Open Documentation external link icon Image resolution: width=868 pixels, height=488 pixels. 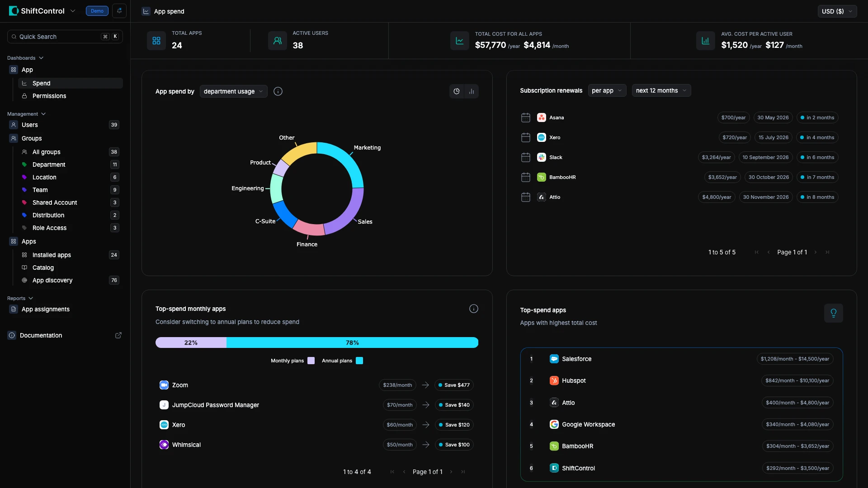click(118, 335)
